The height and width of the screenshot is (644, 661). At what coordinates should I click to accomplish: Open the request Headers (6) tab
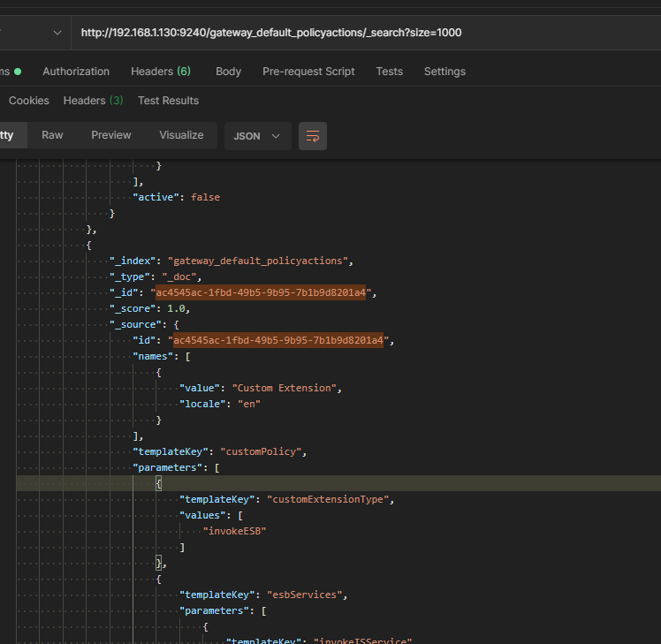[160, 72]
